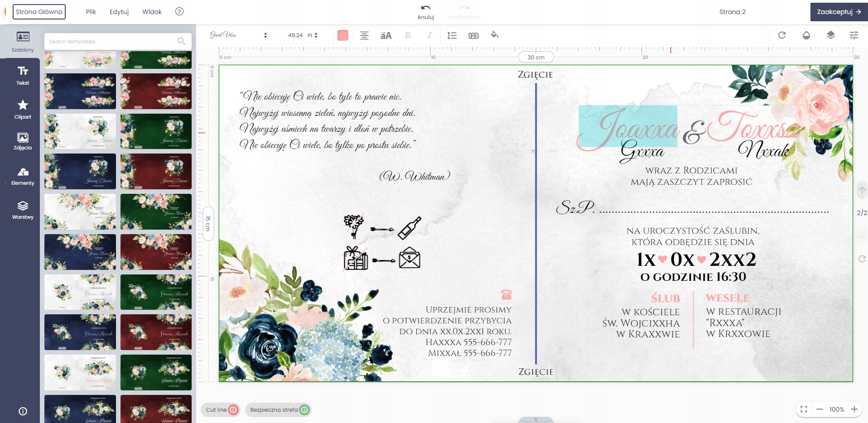Viewport: 868px width, 423px height.
Task: Click the rotate icon in top toolbar
Action: click(x=782, y=35)
